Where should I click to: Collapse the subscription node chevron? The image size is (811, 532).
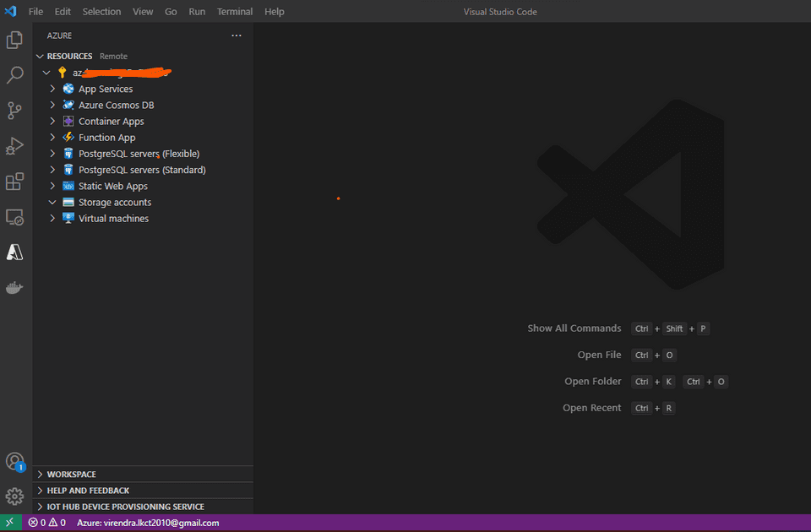46,73
